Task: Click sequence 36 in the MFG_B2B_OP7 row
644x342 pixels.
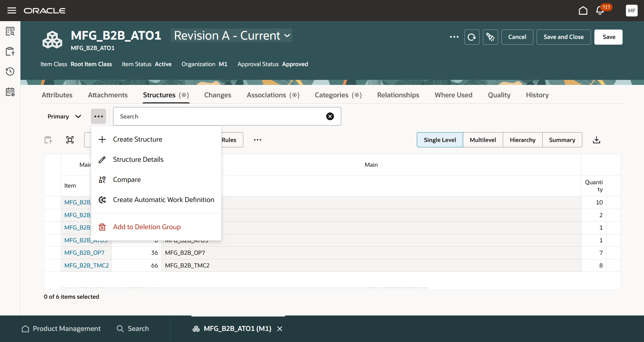Action: pos(136,253)
